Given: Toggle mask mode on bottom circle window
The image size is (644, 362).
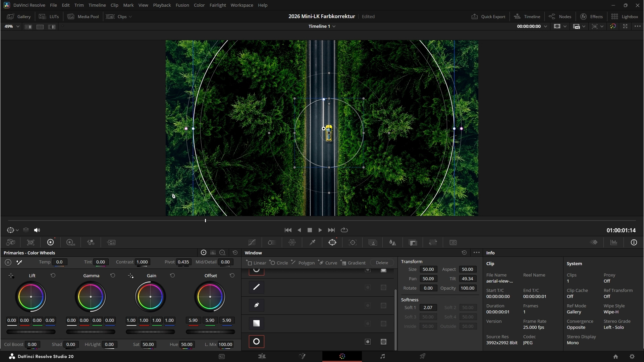Looking at the screenshot, I should tap(383, 342).
